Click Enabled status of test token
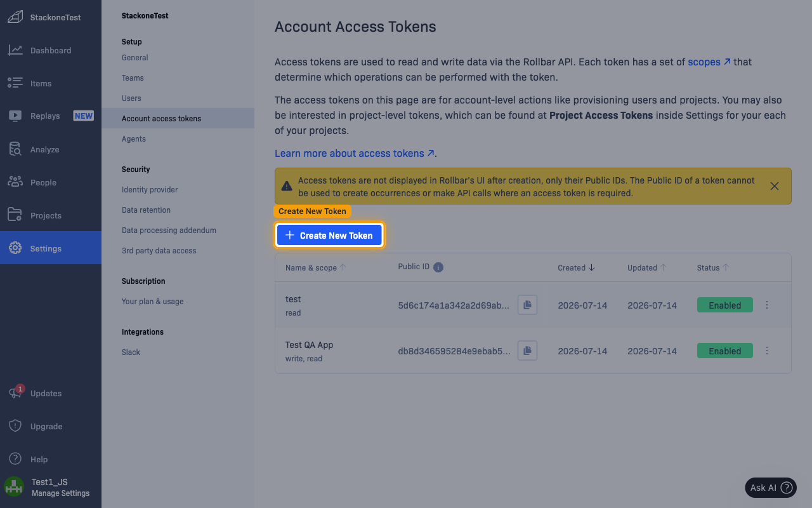This screenshot has width=812, height=508. 725,305
